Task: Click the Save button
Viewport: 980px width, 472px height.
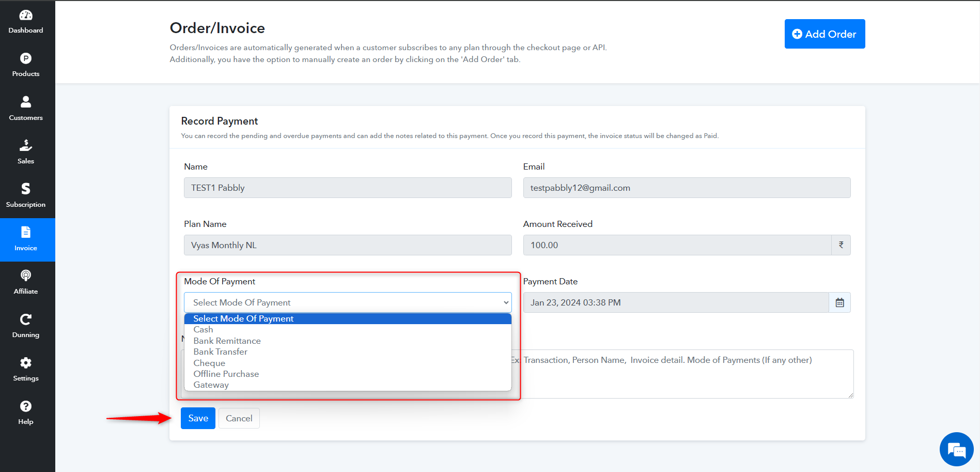Action: click(198, 418)
